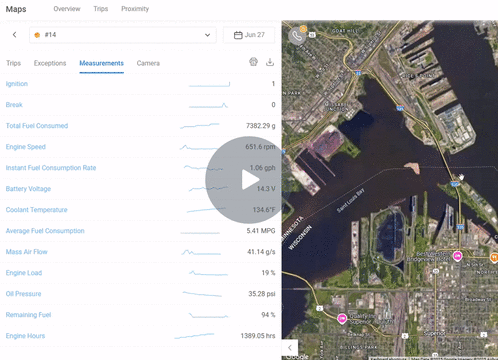The width and height of the screenshot is (498, 360).
Task: Collapse panel with map bottom-left chevron
Action: [x=290, y=348]
